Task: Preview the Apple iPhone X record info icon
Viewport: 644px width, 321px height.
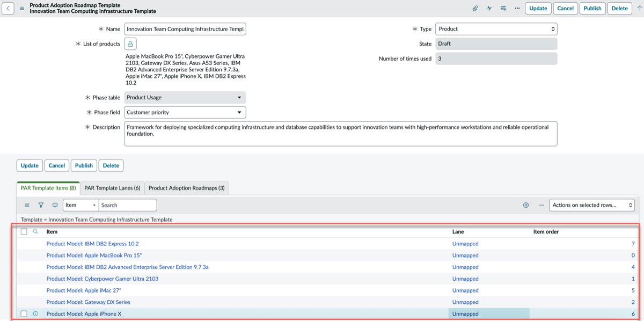Action: (x=36, y=313)
